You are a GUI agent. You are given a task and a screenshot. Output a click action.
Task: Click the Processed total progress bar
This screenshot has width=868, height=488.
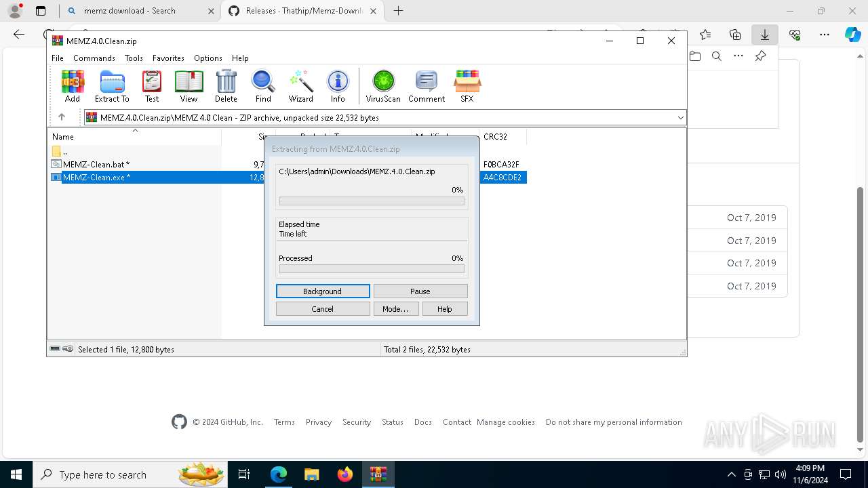(372, 269)
